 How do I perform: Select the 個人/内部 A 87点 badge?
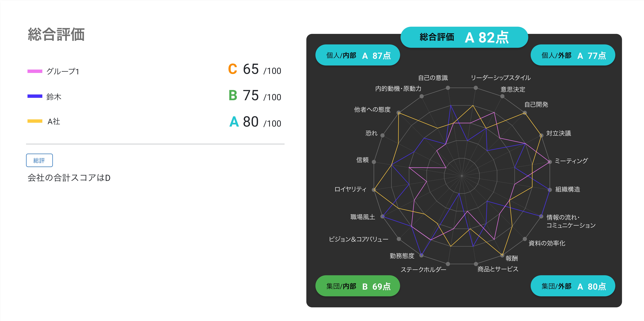click(x=358, y=55)
